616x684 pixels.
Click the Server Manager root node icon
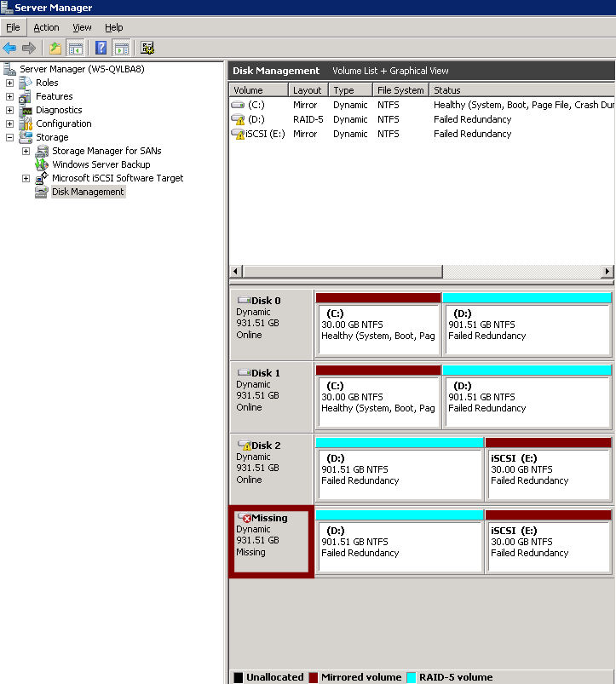9,69
